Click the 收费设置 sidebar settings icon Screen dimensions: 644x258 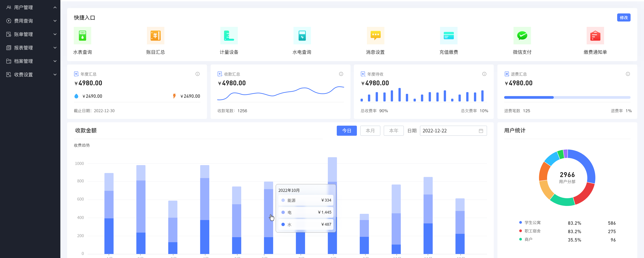coord(9,74)
